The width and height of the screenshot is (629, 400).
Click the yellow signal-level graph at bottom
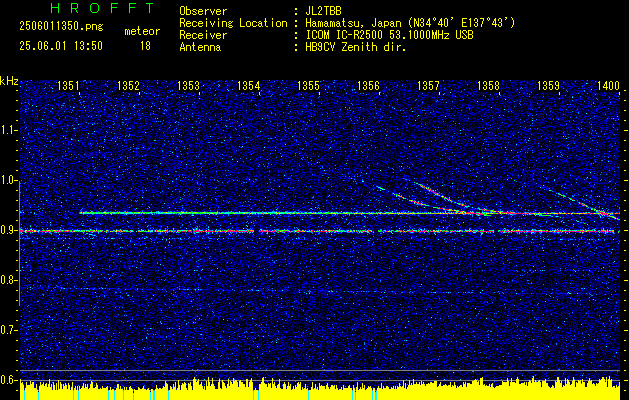tap(320, 390)
